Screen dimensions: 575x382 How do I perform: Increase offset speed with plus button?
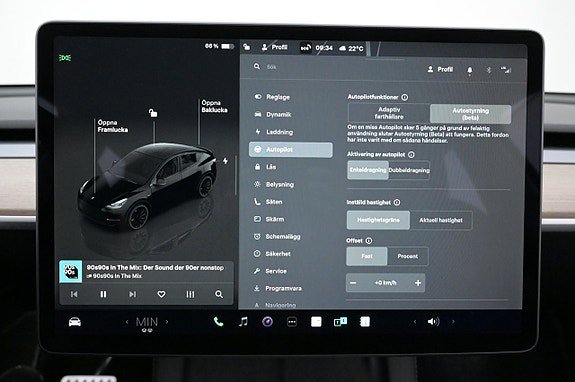418,283
